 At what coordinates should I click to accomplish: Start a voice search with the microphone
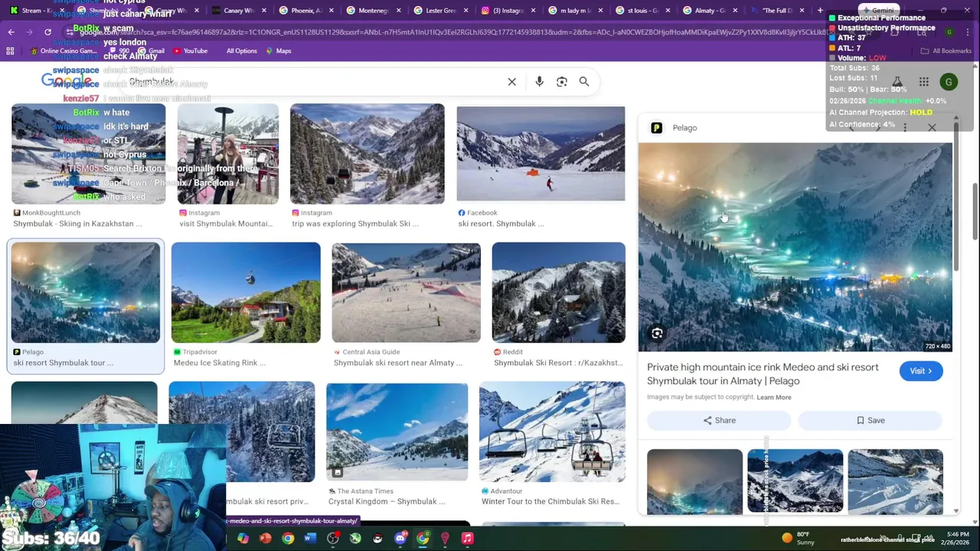pos(539,82)
